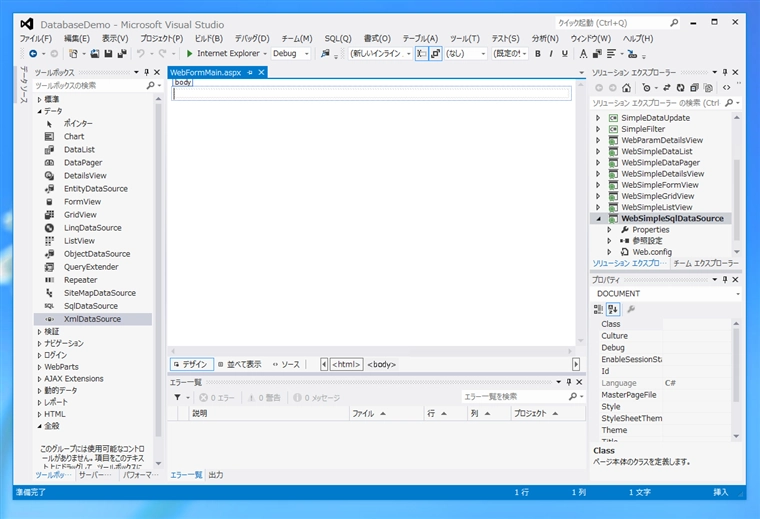Image resolution: width=760 pixels, height=519 pixels.
Task: Click the text alignment toolbar icon
Action: tap(611, 54)
